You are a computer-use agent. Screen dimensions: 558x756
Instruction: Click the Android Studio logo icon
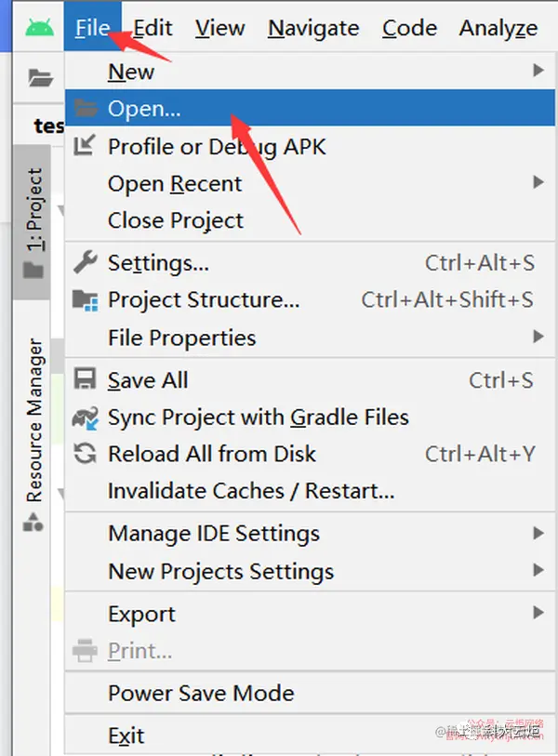pyautogui.click(x=39, y=28)
